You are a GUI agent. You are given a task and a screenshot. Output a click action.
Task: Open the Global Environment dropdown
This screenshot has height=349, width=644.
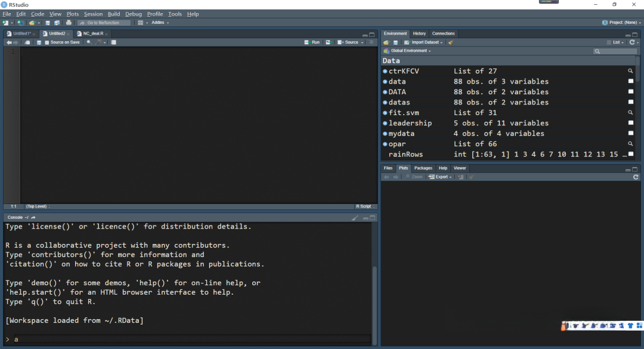410,51
